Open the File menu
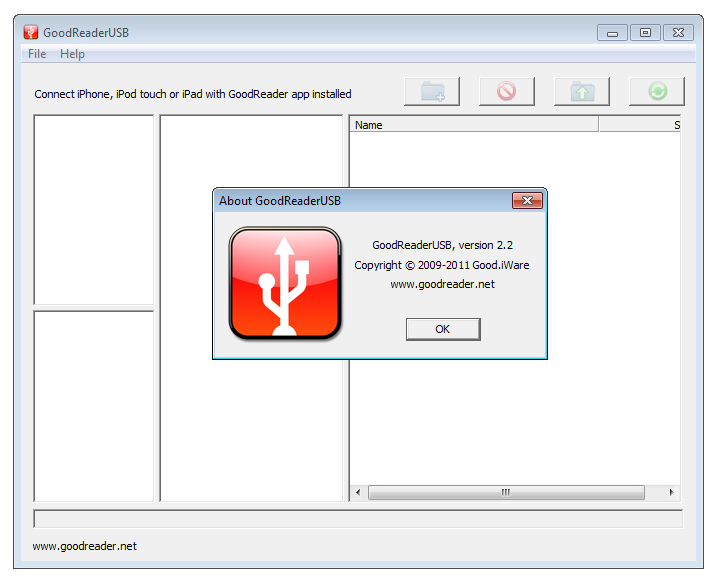717x588 pixels. pos(37,54)
